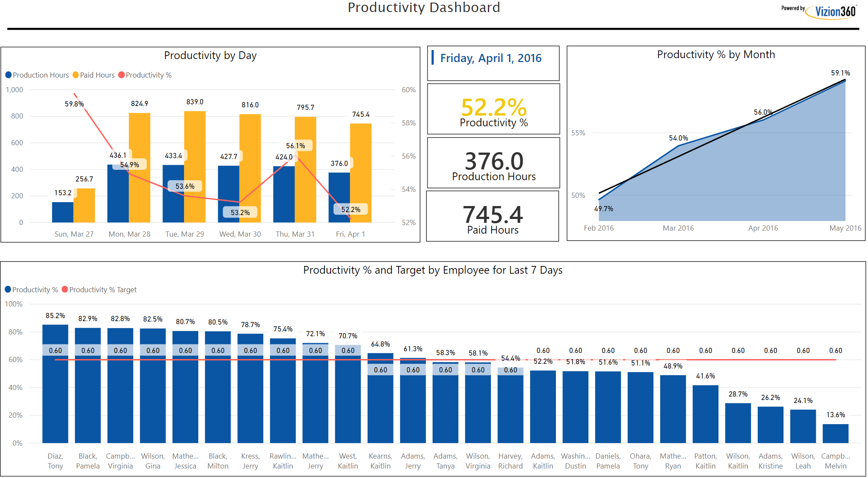868x478 pixels.
Task: Click the Productivity by Day chart title
Action: [210, 56]
